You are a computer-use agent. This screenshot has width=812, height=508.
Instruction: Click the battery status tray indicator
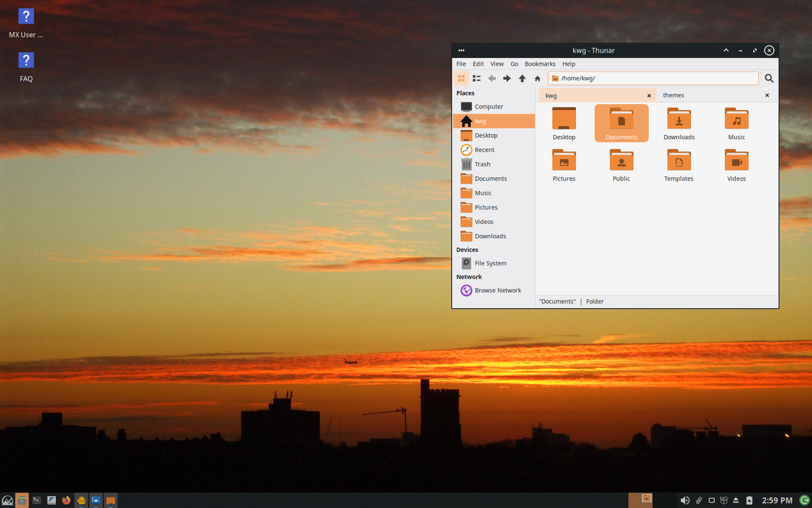pyautogui.click(x=749, y=500)
